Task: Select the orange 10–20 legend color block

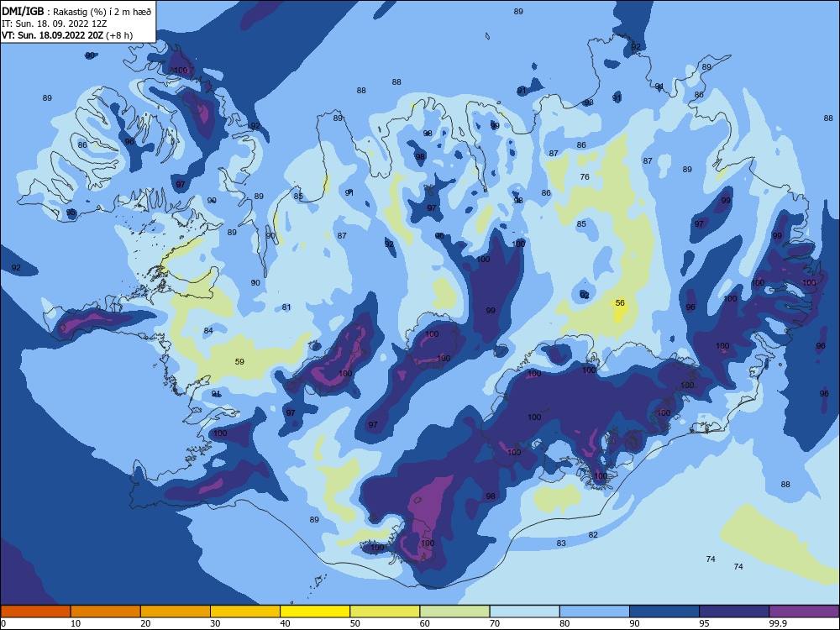Action: [106, 612]
